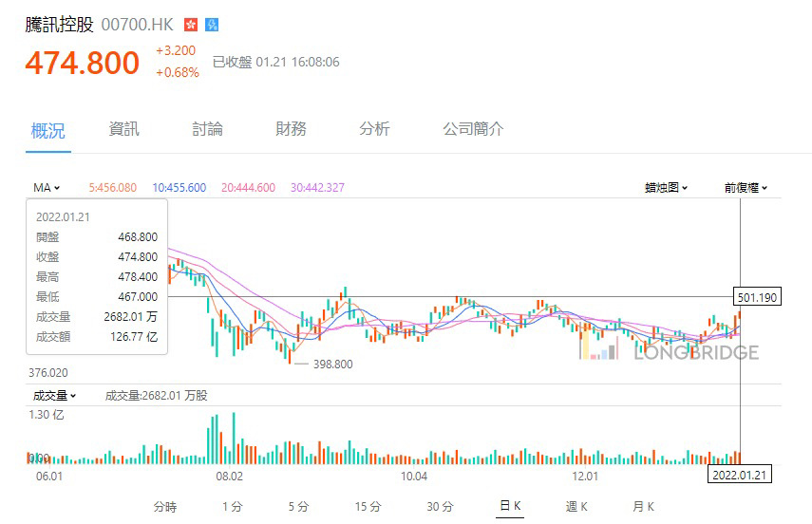The width and height of the screenshot is (812, 524).
Task: Switch to 週K weekly candlestick period
Action: pyautogui.click(x=576, y=507)
